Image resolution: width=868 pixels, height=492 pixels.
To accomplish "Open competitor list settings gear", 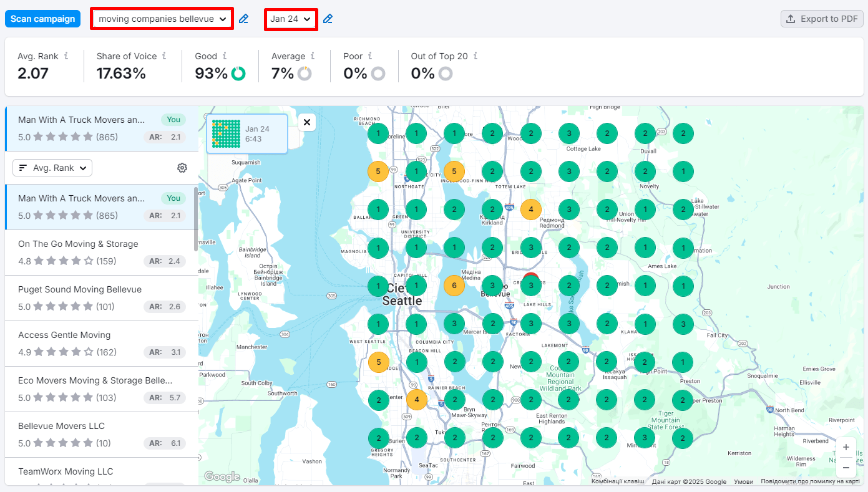I will tap(182, 168).
